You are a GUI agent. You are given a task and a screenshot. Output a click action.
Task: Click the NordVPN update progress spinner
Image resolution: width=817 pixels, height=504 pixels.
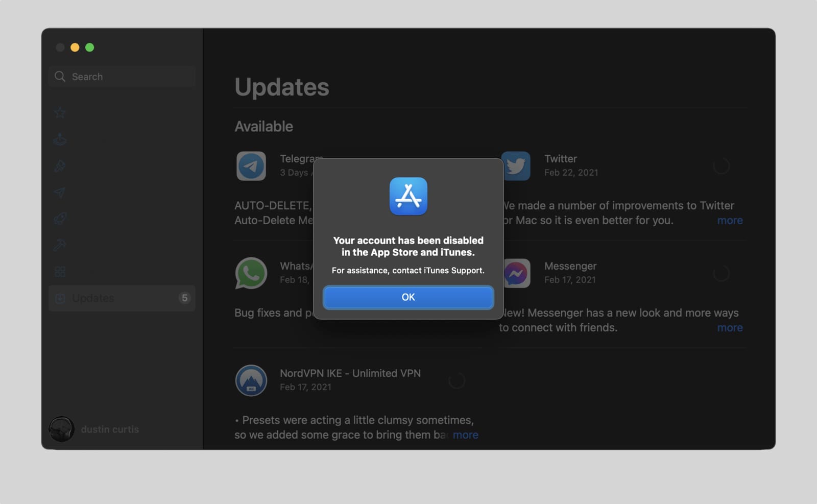point(456,380)
